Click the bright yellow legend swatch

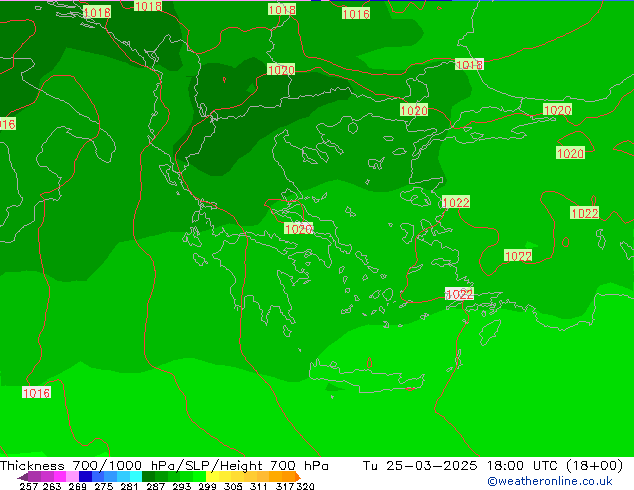[x=212, y=476]
